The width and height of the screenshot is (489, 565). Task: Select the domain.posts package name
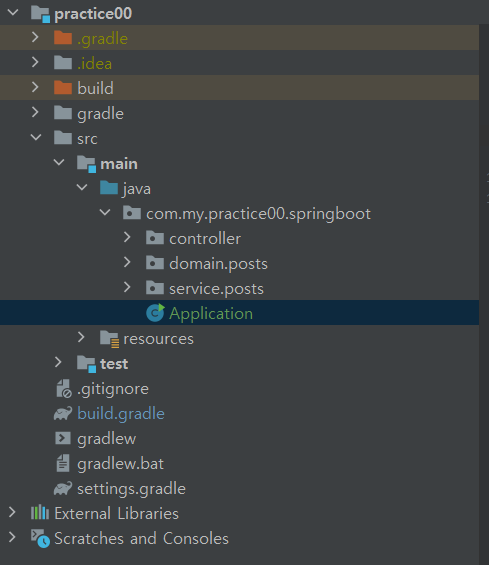coord(218,264)
